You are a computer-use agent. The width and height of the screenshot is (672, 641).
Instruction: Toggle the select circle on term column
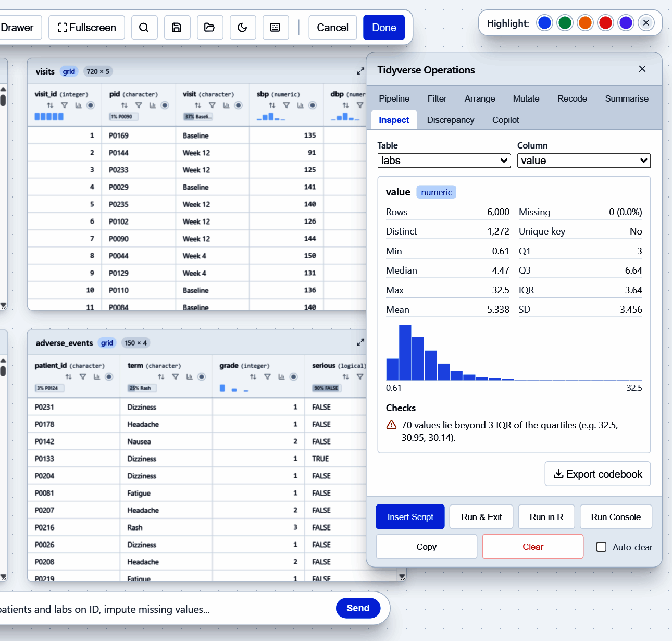coord(202,377)
